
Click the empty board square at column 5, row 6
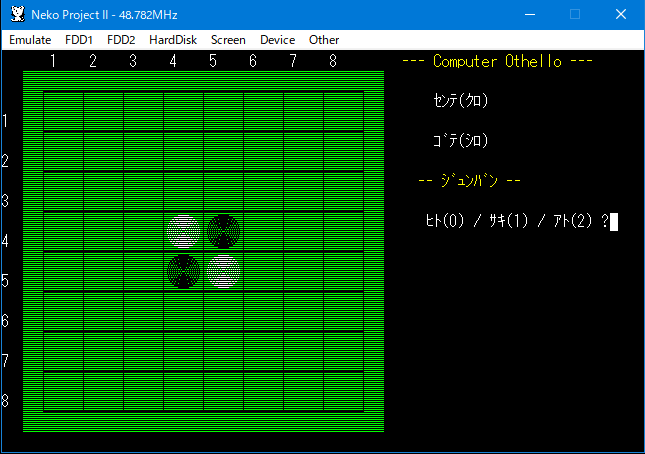click(x=223, y=311)
